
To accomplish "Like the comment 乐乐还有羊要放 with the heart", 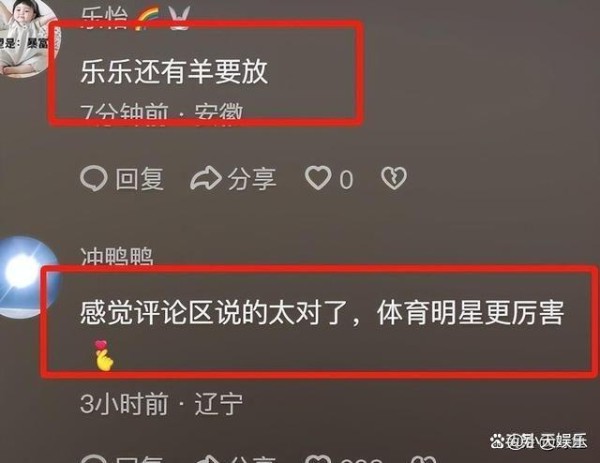I will 318,178.
